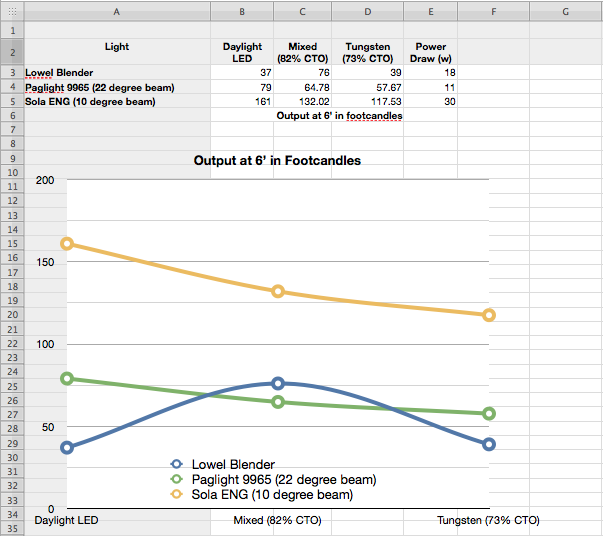Click the Paglight 9965 green legend marker
603x536 pixels.
[177, 479]
